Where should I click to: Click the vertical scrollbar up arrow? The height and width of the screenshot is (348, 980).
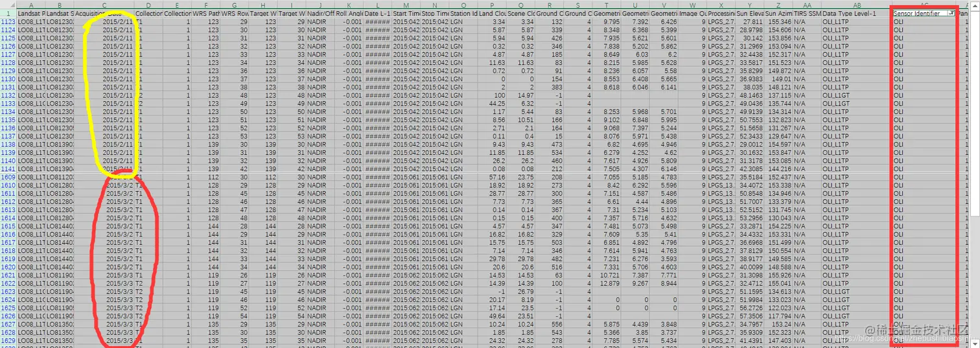pyautogui.click(x=975, y=6)
